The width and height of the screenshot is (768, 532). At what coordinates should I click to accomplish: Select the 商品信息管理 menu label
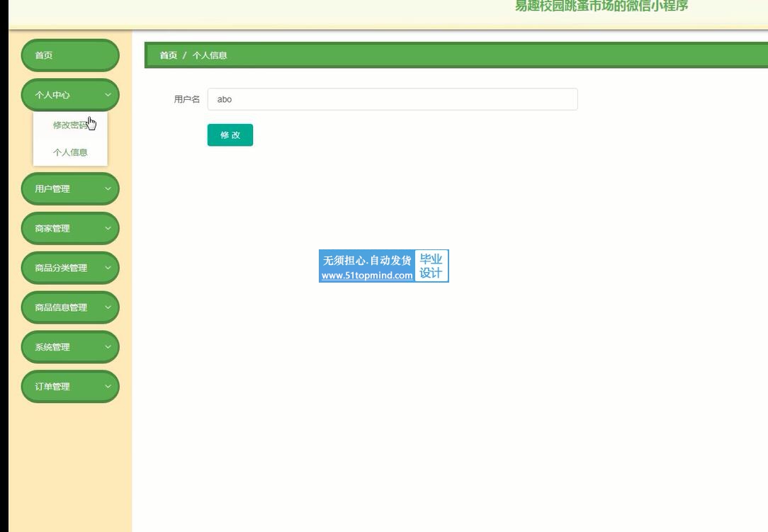click(61, 307)
